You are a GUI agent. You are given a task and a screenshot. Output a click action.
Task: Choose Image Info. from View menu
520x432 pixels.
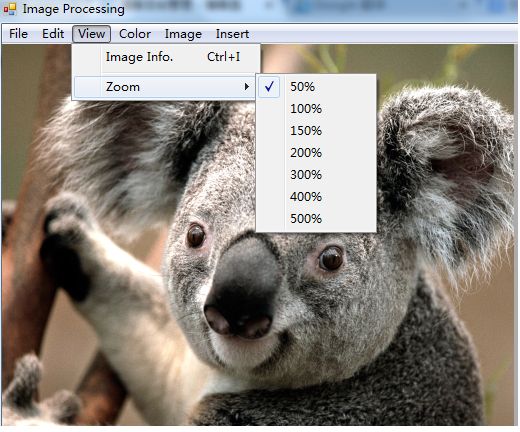click(x=166, y=57)
